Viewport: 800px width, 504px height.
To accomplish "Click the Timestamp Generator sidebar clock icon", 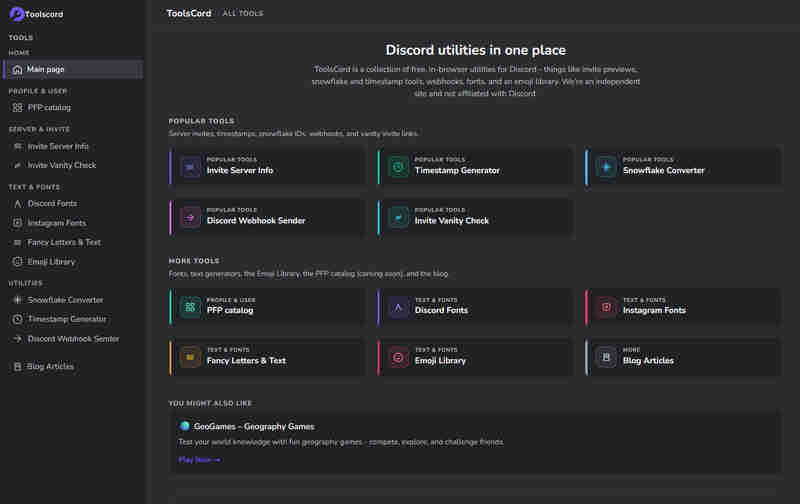I will click(x=17, y=319).
